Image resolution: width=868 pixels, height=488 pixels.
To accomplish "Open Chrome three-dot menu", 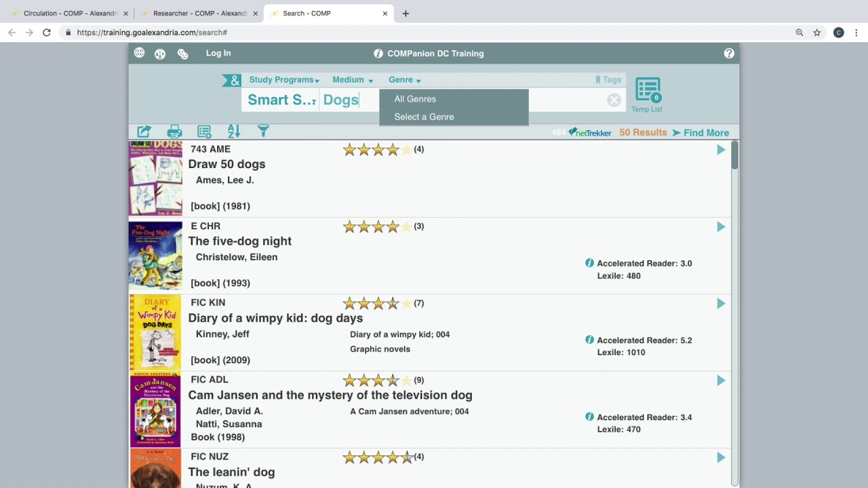I will (856, 33).
